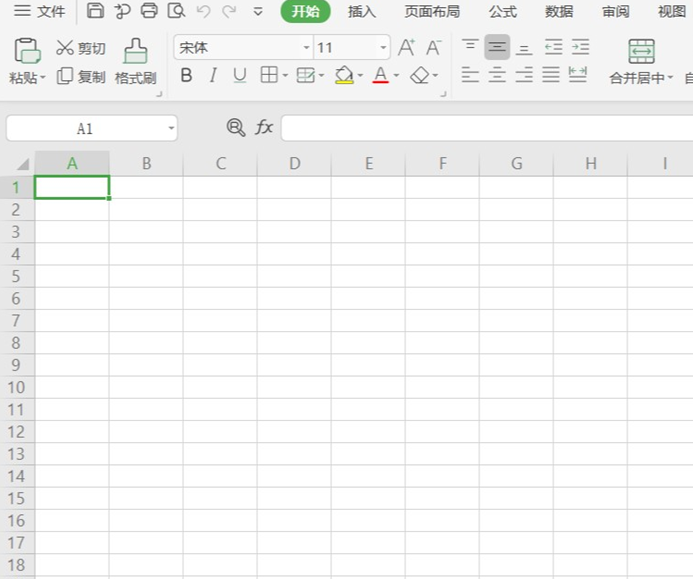Screen dimensions: 693x579
Task: Toggle Bold formatting
Action: point(186,76)
